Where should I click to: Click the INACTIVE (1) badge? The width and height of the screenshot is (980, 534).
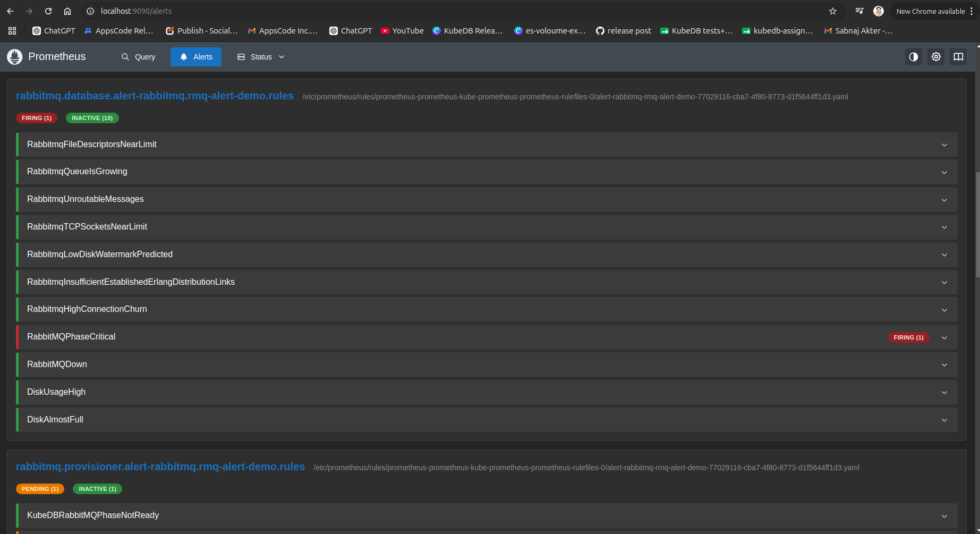pos(97,489)
